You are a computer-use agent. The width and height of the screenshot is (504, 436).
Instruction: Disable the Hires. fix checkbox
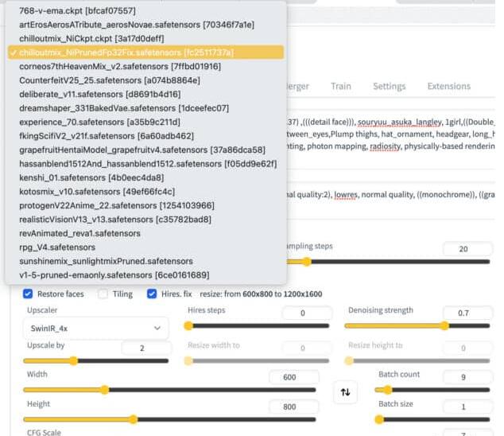152,294
